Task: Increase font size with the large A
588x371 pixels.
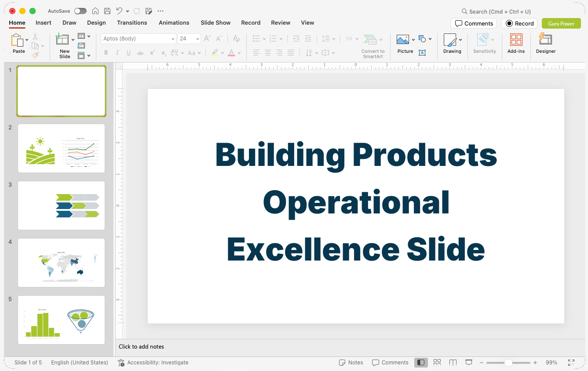Action: coord(207,39)
